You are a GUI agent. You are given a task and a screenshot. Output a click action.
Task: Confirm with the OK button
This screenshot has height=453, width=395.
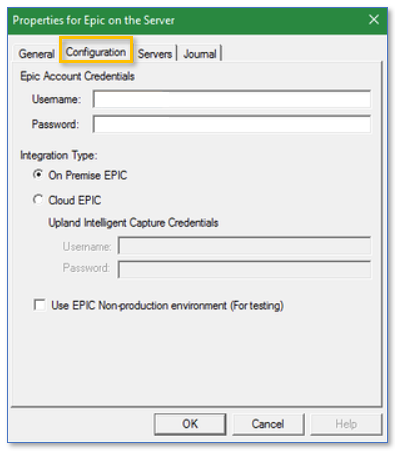pos(190,424)
